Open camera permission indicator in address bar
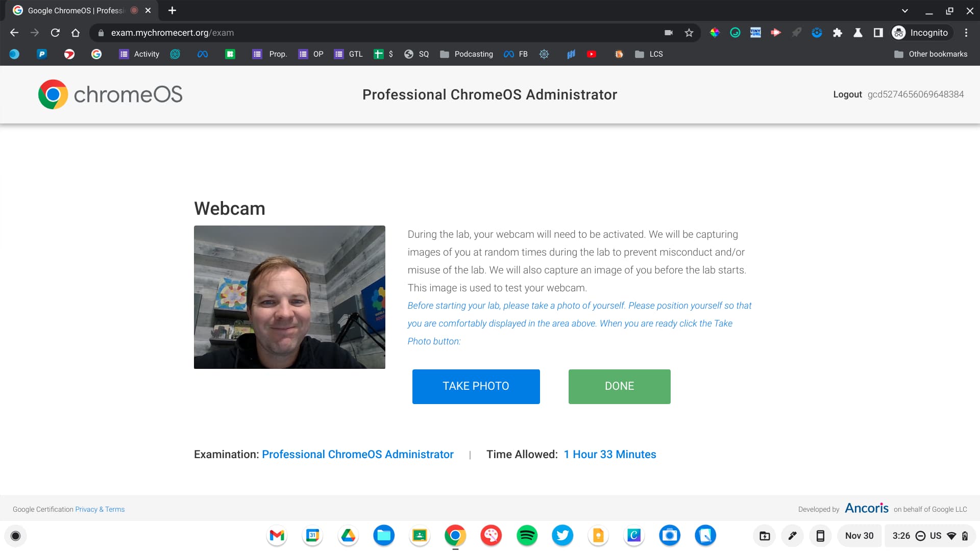980x551 pixels. [669, 33]
